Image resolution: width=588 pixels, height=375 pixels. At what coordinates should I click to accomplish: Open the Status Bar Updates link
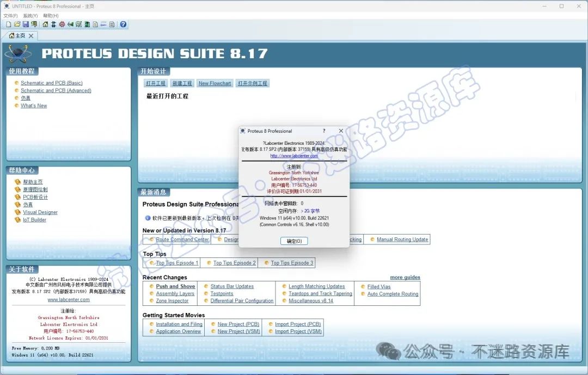[x=232, y=286]
